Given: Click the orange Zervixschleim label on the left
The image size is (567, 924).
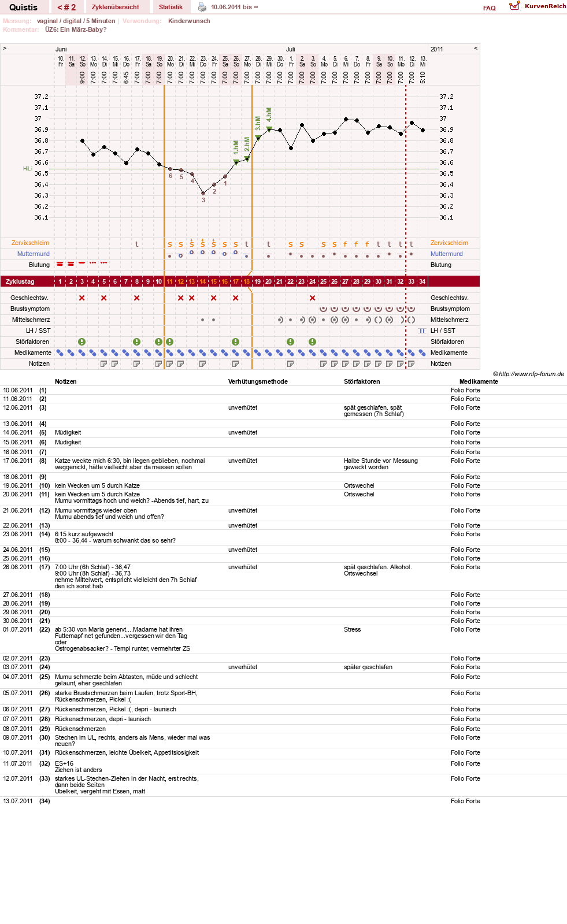Looking at the screenshot, I should pyautogui.click(x=31, y=243).
